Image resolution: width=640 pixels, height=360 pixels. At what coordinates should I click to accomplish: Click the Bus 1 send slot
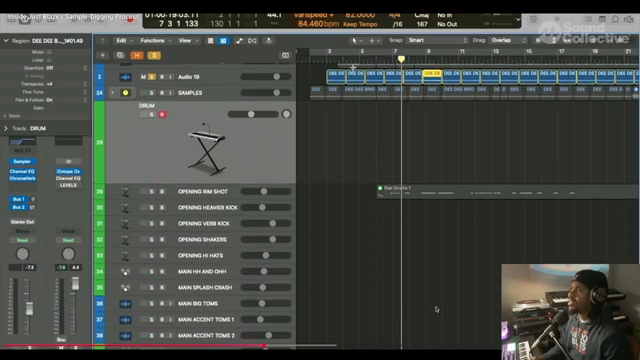pos(19,199)
